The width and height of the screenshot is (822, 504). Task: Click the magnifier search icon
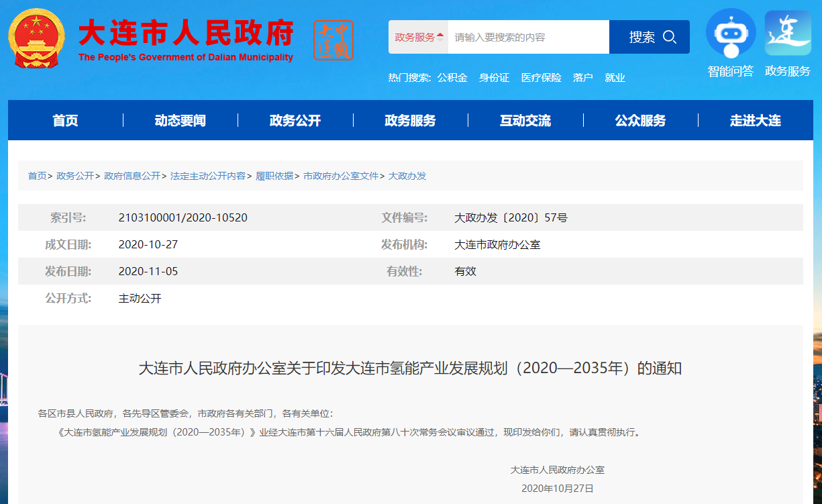coord(668,37)
